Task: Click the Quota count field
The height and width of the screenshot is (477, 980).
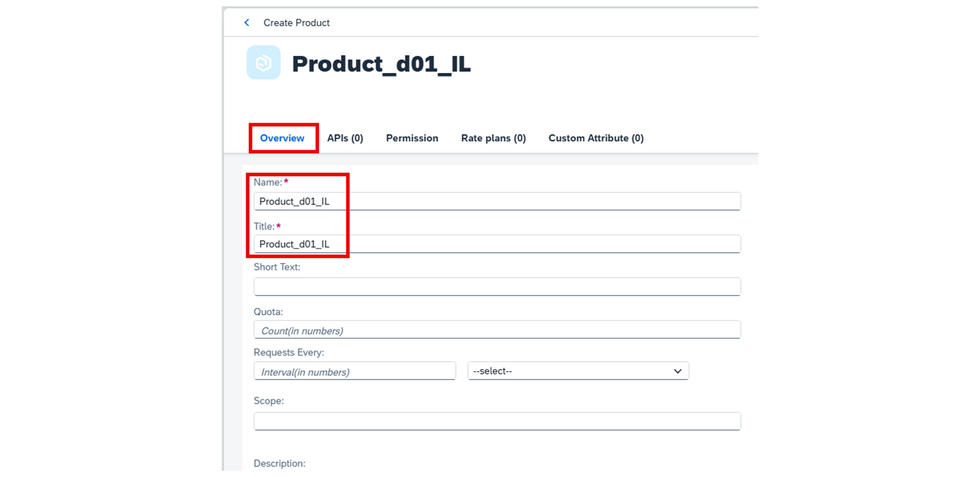Action: (x=497, y=330)
